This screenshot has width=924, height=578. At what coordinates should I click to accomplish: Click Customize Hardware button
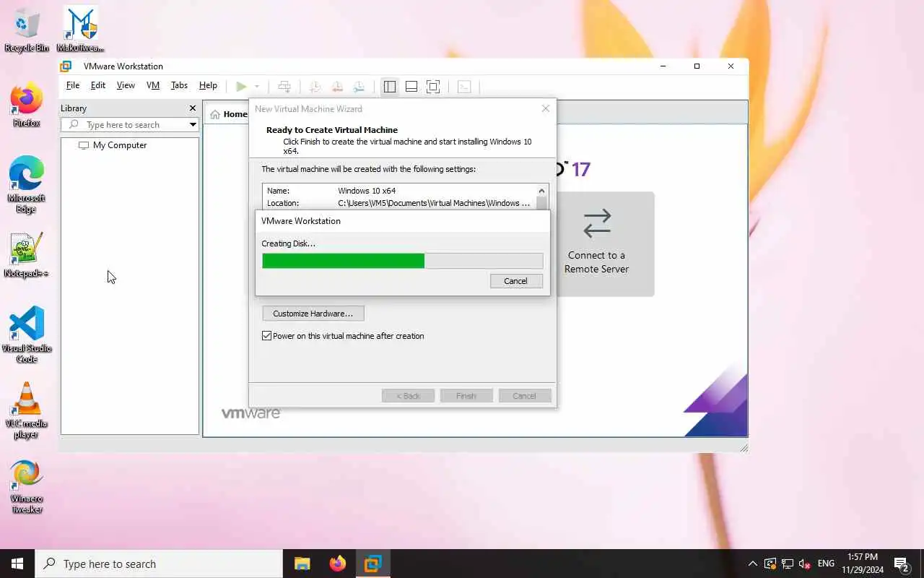[313, 314]
